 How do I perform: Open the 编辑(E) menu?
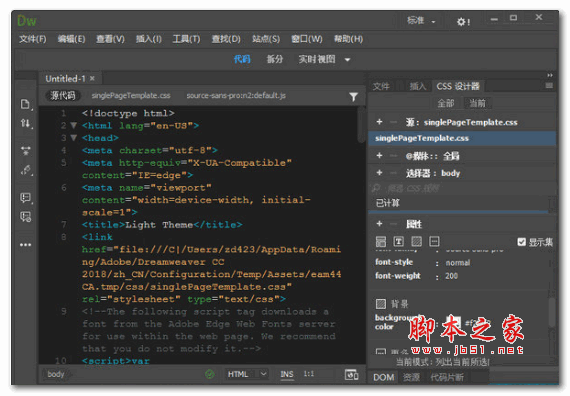[x=71, y=39]
